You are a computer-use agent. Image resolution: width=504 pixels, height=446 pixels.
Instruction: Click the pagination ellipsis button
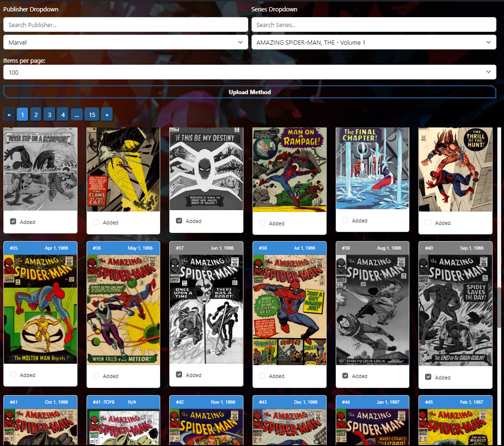77,115
